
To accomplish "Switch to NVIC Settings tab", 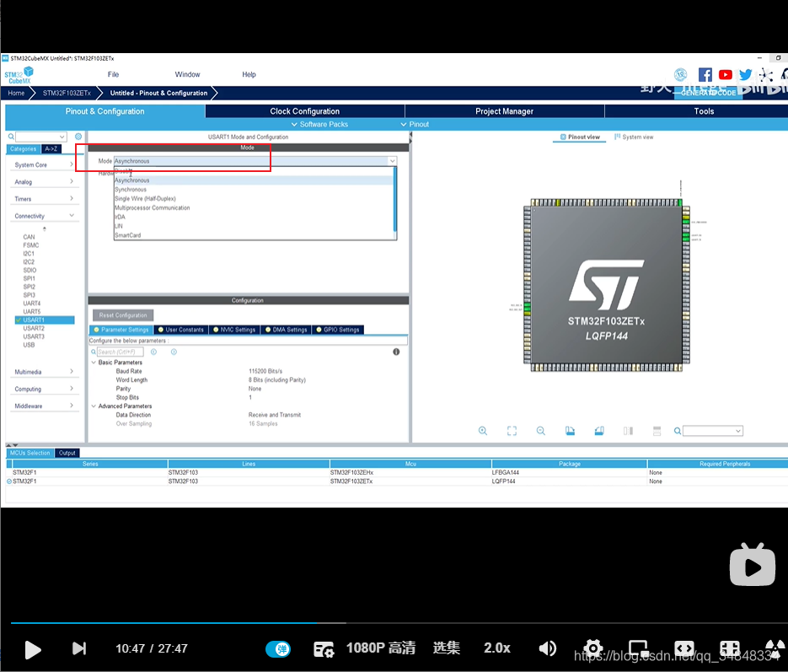I will click(234, 330).
